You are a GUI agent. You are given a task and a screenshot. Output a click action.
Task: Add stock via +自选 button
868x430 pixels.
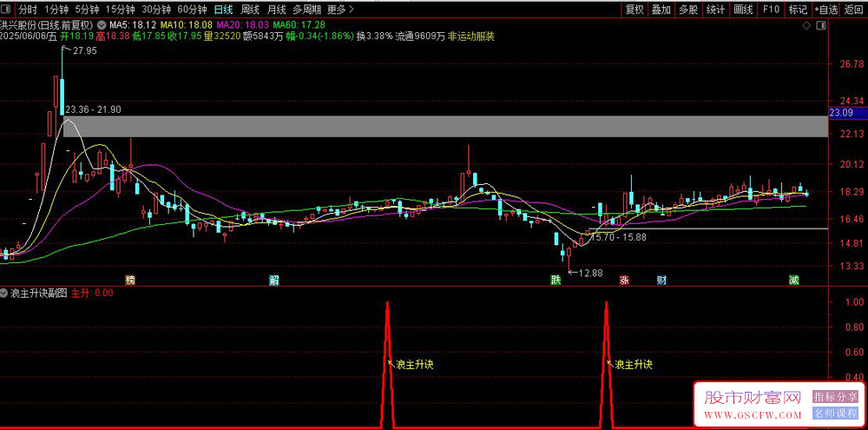coord(826,10)
